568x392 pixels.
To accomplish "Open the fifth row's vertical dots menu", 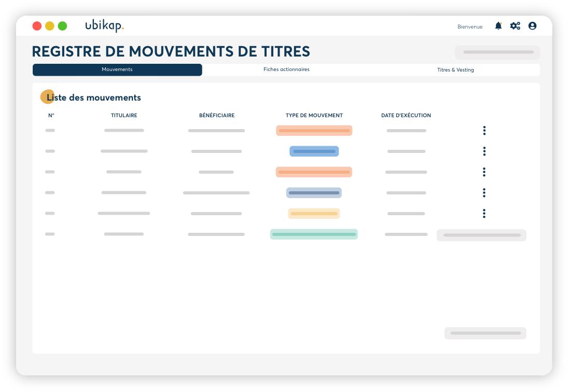I will pyautogui.click(x=484, y=213).
